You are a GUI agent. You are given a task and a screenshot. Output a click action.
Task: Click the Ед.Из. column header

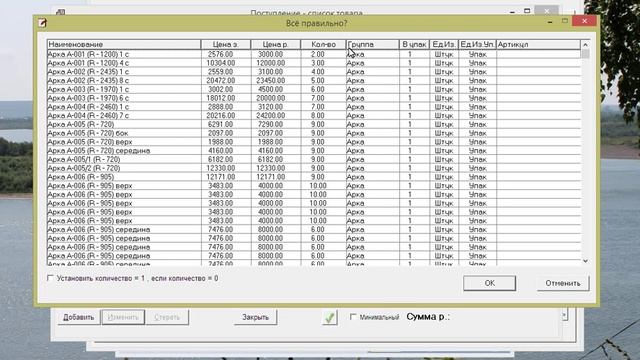[444, 44]
